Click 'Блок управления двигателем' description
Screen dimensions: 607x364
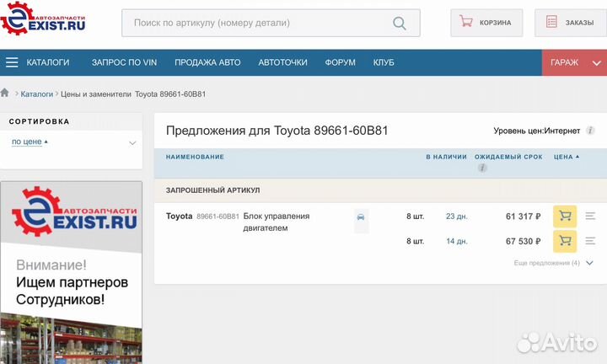(277, 222)
